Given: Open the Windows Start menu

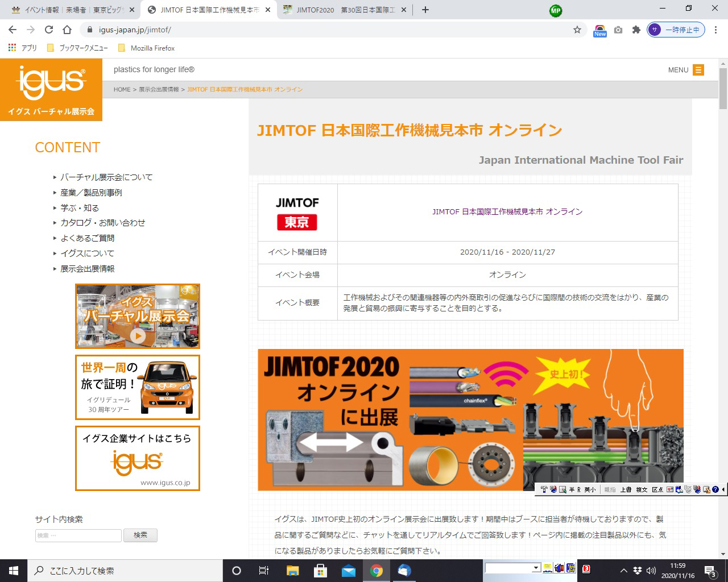Looking at the screenshot, I should (x=14, y=571).
